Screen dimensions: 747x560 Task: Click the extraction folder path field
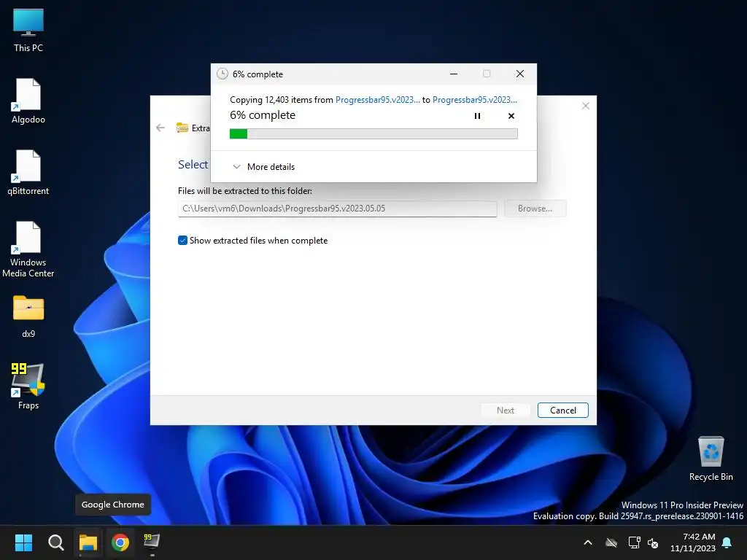click(x=337, y=209)
